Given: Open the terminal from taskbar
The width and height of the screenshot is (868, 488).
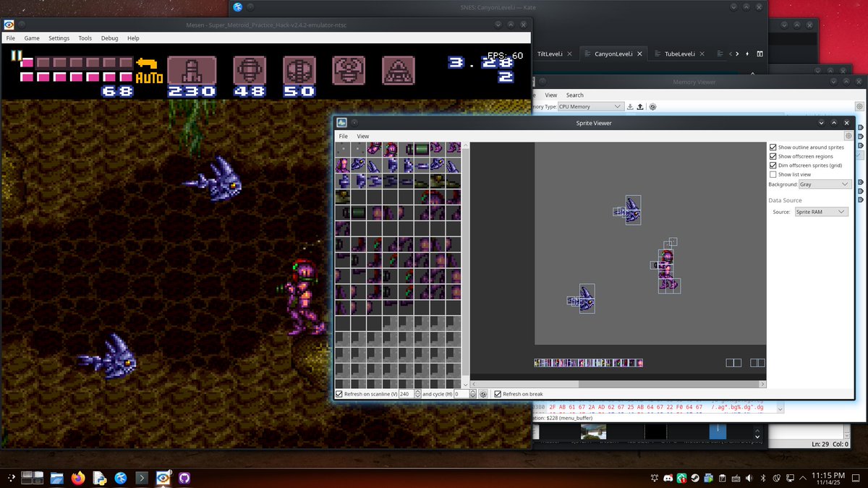Looking at the screenshot, I should point(142,478).
